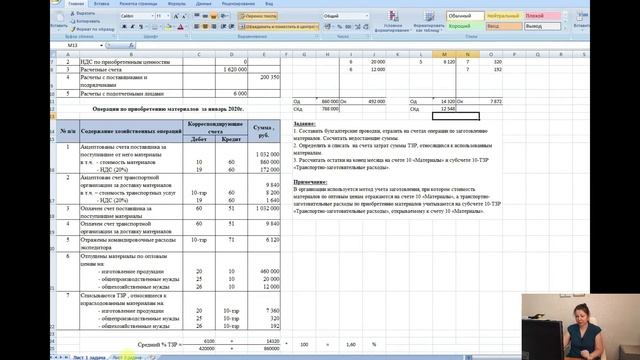Screen dimensions: 640x360
Task: Open the Разметка страницы ribbon tab
Action: pos(138,4)
